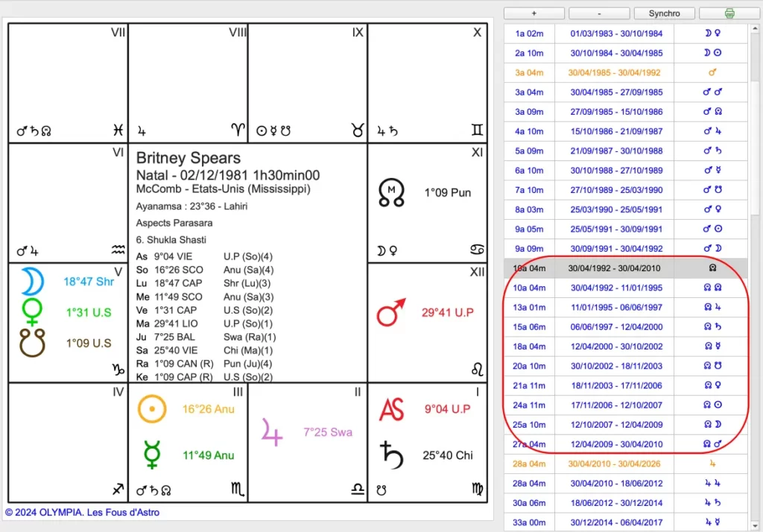Select the period 25/05/1991 - 30/09/1991
The image size is (763, 532).
point(626,229)
